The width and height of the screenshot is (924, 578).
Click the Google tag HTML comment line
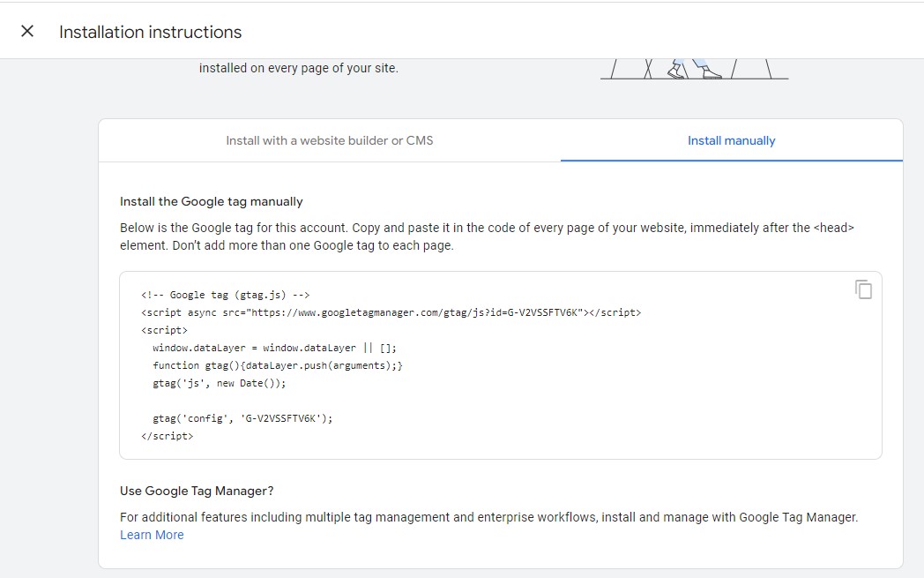click(x=225, y=295)
